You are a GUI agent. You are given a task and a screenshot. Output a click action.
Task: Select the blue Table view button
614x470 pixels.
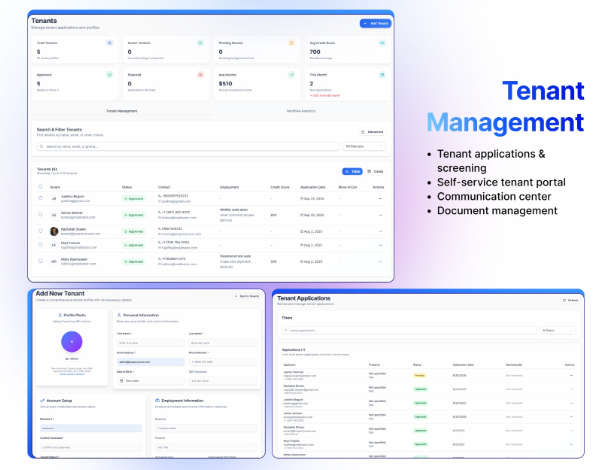click(352, 172)
